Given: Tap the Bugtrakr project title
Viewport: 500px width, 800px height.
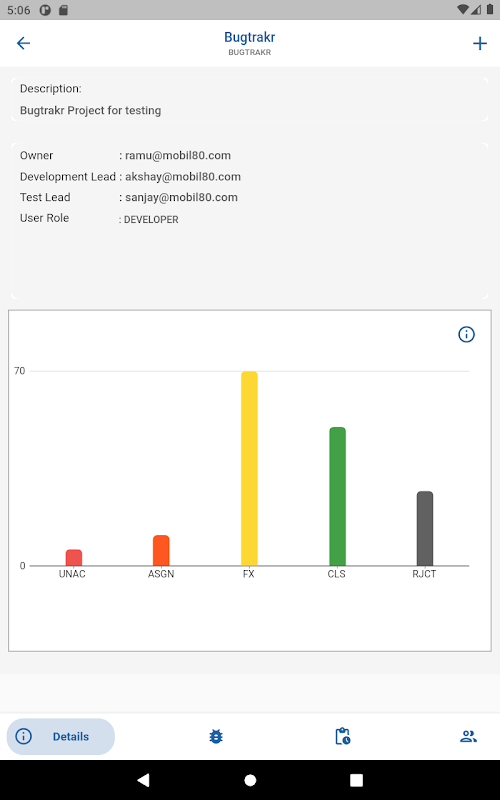Looking at the screenshot, I should pyautogui.click(x=249, y=37).
